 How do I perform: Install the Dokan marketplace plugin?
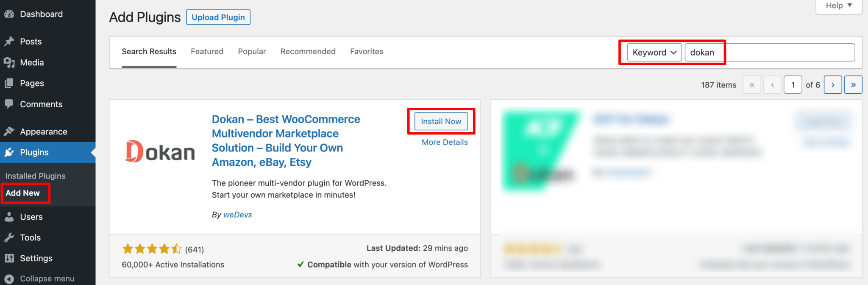(x=441, y=121)
